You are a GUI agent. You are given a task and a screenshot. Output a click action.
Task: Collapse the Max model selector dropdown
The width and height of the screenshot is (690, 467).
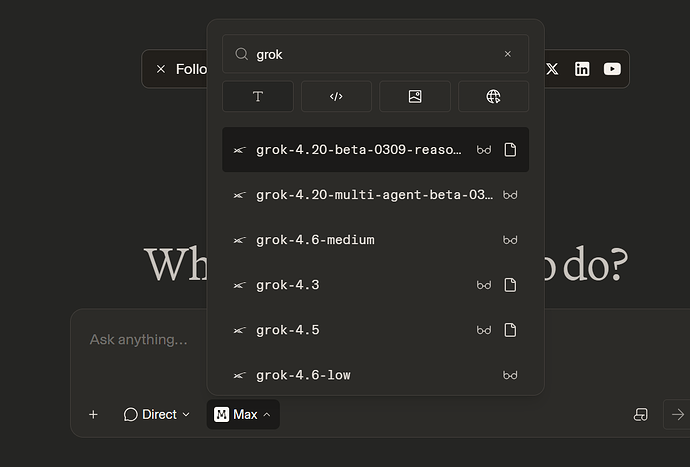point(243,415)
